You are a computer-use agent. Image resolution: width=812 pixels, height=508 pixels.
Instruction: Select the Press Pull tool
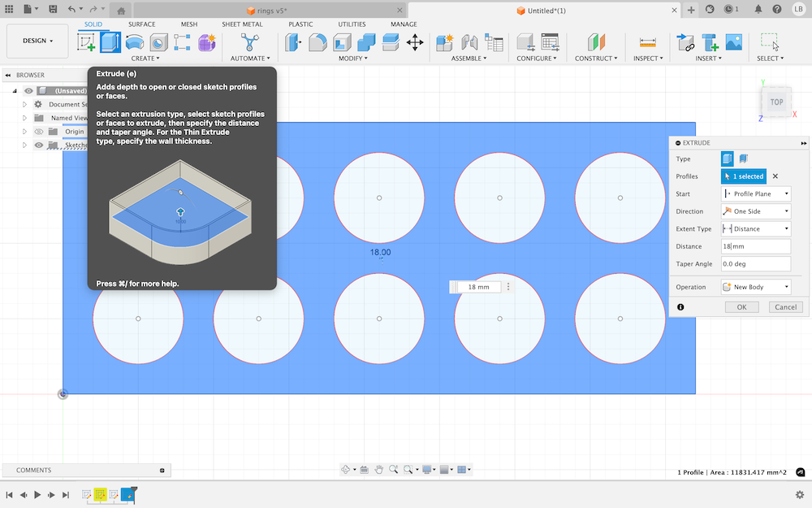point(292,42)
